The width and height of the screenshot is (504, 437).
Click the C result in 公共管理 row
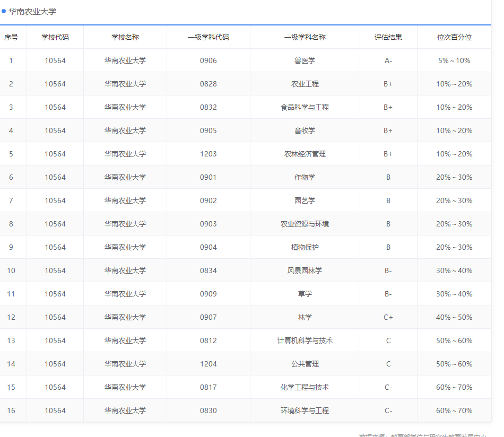pyautogui.click(x=388, y=364)
